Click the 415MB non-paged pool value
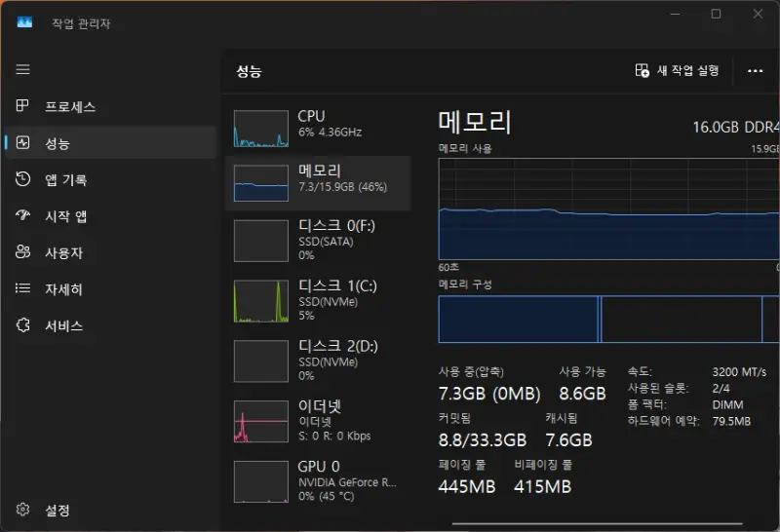 (543, 487)
